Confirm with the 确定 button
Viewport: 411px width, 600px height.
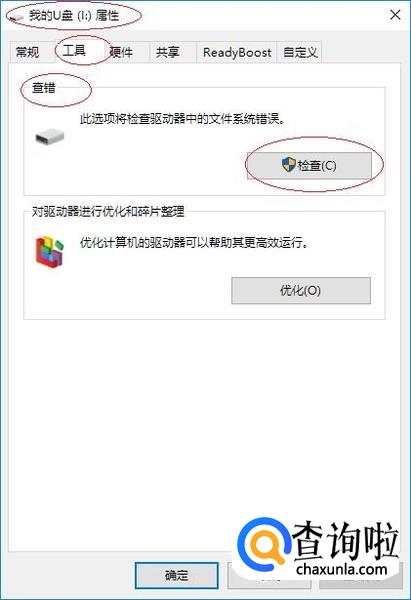(x=176, y=575)
